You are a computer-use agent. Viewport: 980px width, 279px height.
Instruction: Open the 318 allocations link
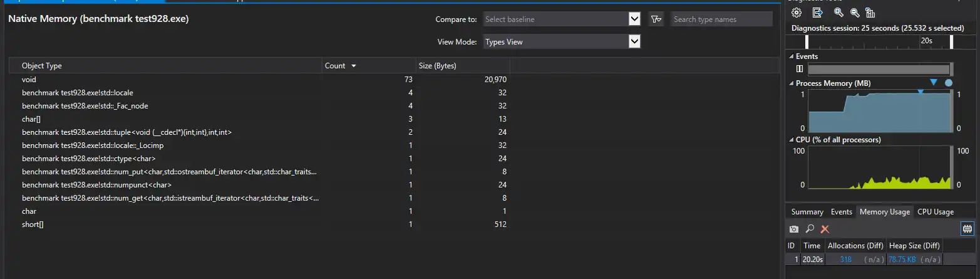tap(845, 260)
